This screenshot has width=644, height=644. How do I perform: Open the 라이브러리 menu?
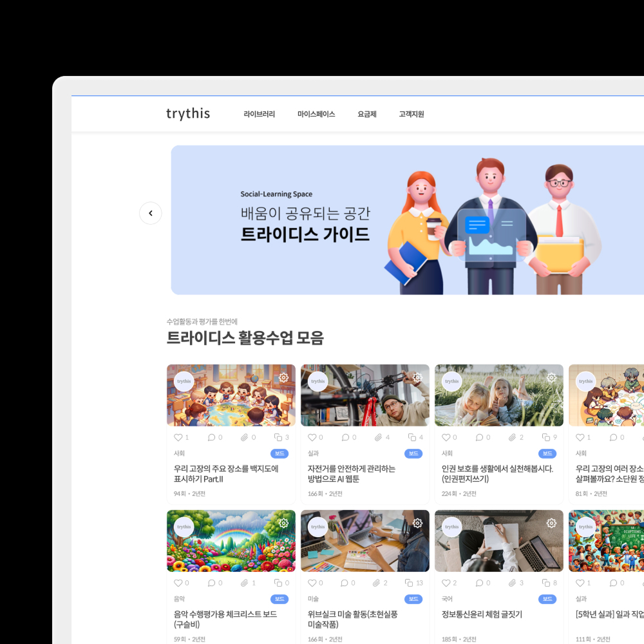coord(259,114)
